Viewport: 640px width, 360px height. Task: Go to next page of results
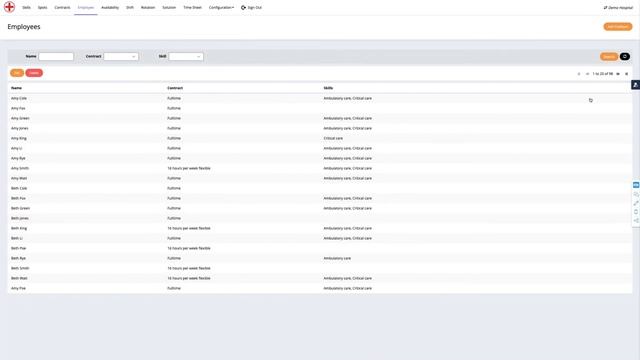618,74
